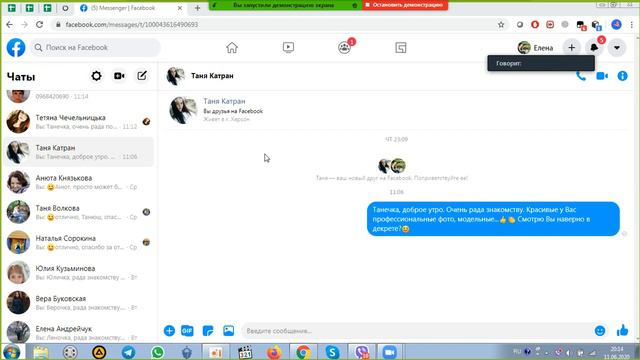Create a new video room
Screen dimensions: 640x360
point(119,76)
